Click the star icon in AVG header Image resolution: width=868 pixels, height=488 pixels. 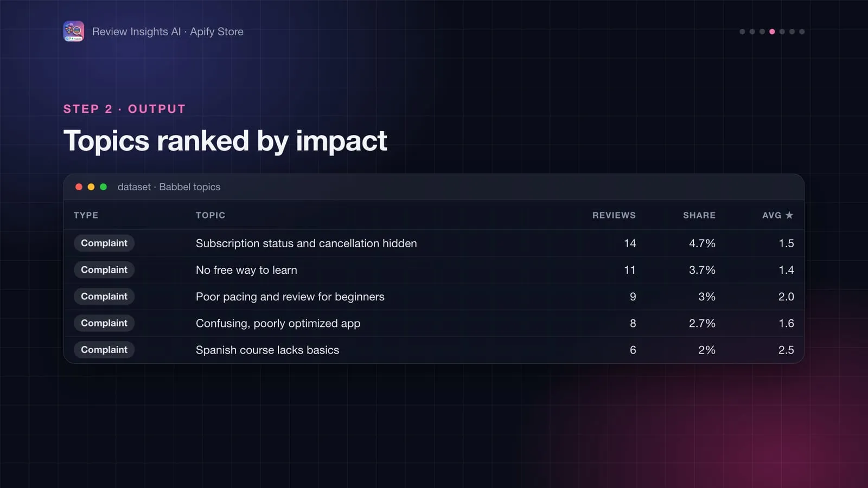[789, 215]
